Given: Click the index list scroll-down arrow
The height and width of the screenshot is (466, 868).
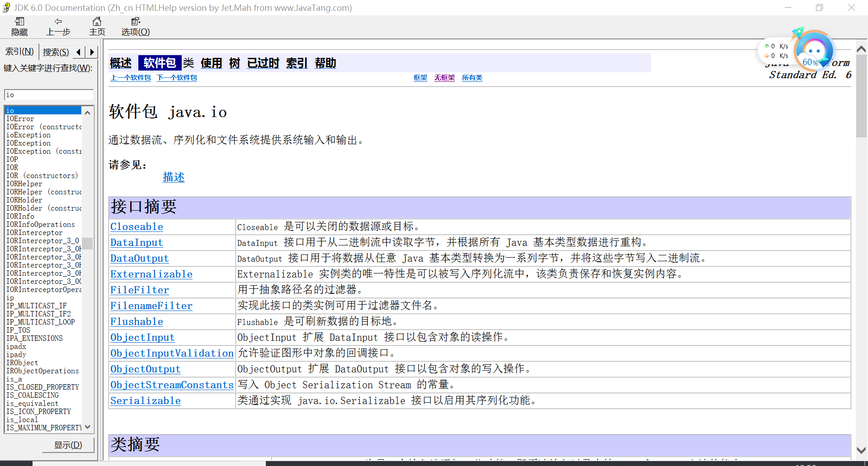Looking at the screenshot, I should tap(88, 427).
